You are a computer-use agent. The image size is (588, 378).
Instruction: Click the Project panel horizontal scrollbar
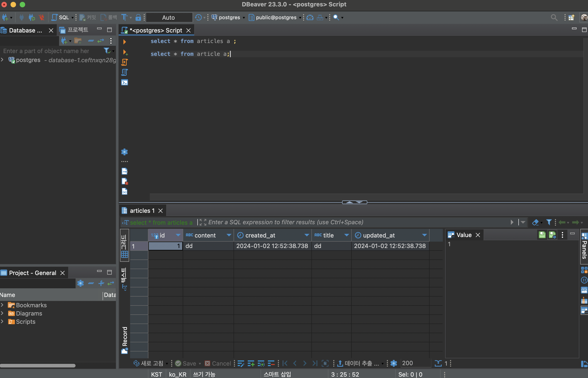click(x=38, y=365)
